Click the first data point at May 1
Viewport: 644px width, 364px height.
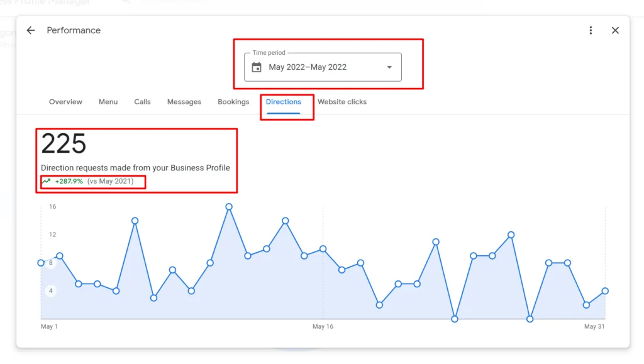coord(42,263)
